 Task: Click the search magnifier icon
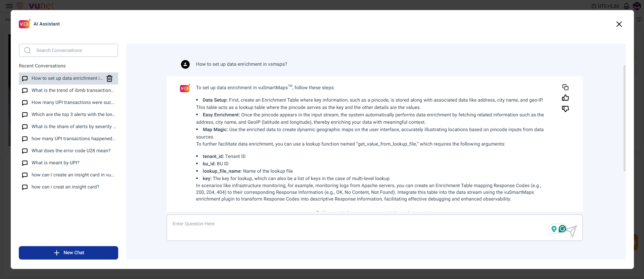tap(28, 50)
